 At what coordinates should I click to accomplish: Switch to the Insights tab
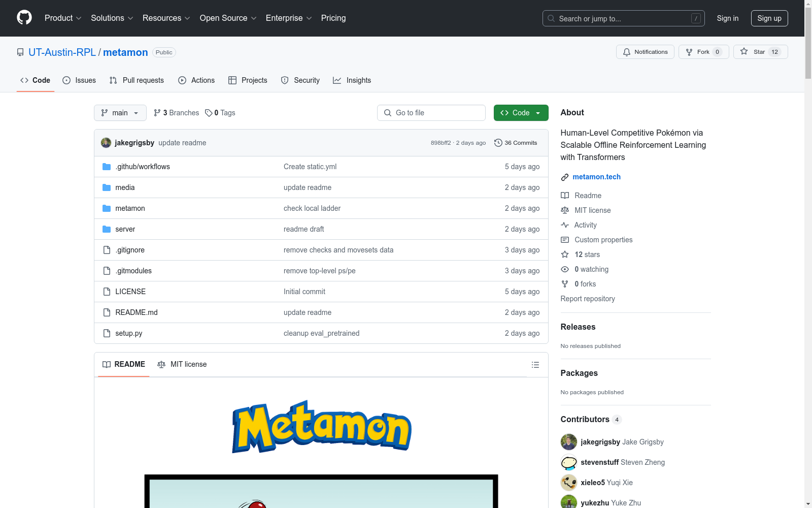(352, 80)
